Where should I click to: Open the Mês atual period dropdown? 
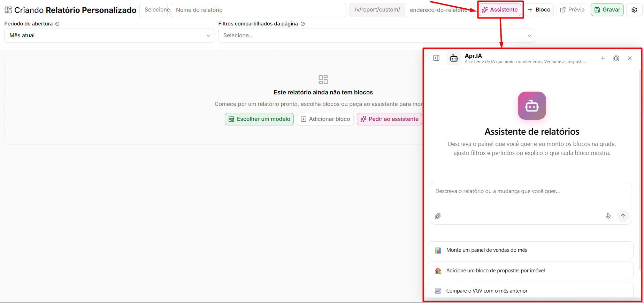pos(109,36)
